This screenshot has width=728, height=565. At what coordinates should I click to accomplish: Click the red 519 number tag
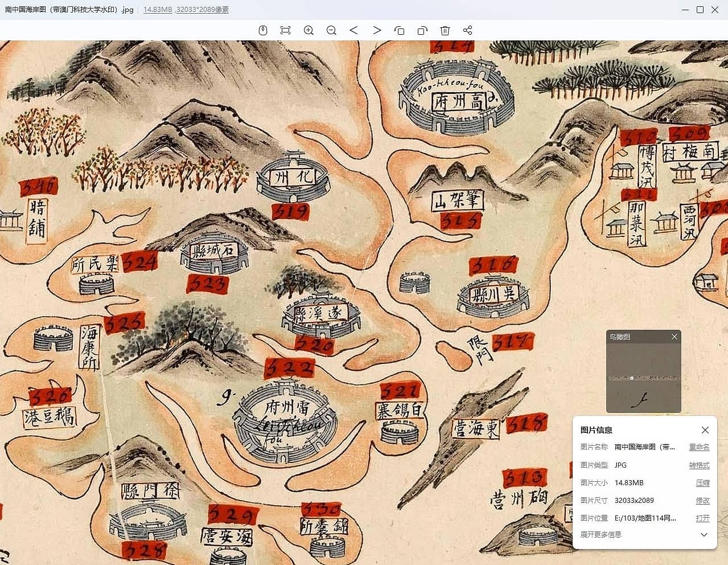291,212
